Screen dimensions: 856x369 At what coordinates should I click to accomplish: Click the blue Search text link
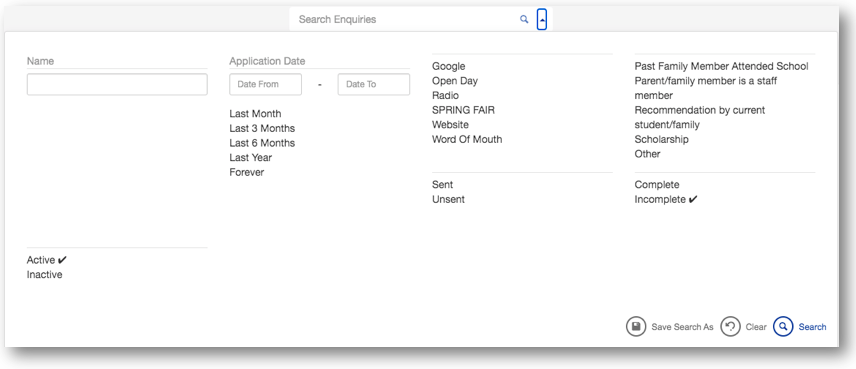tap(812, 327)
